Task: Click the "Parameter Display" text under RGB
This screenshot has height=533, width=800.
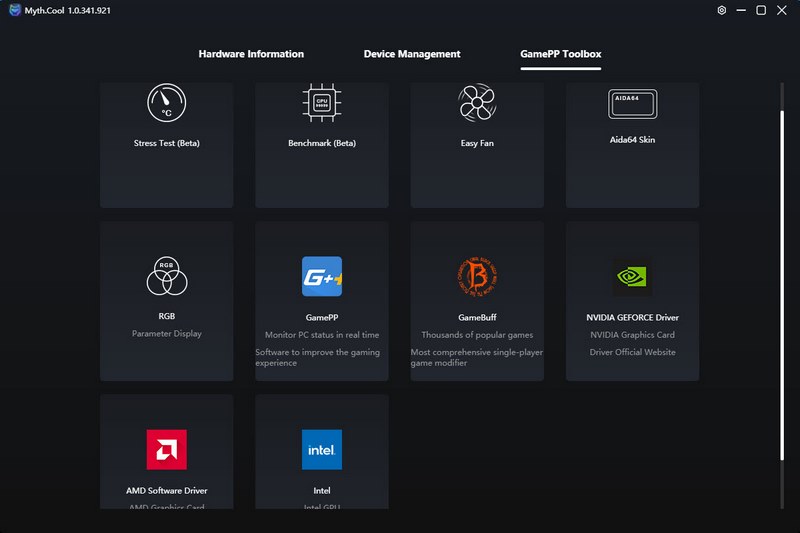Action: [x=166, y=334]
